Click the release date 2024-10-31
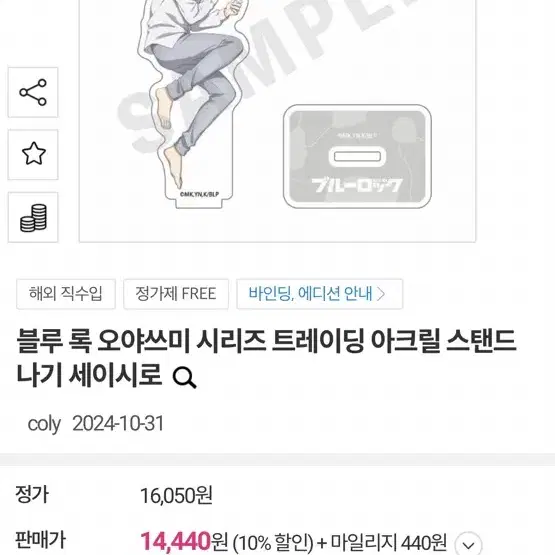 tap(119, 423)
